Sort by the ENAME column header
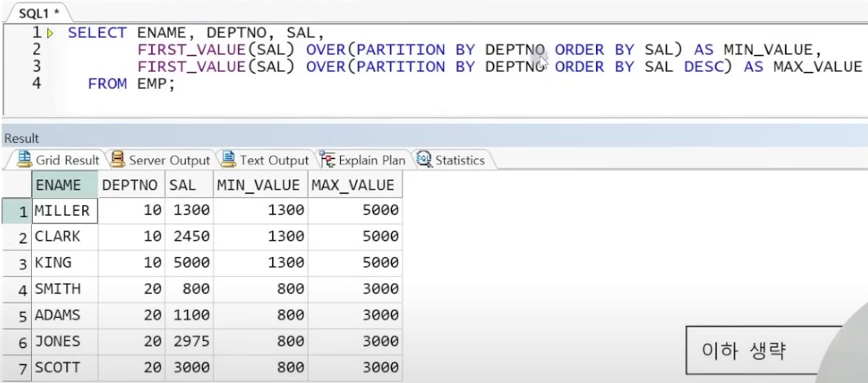The width and height of the screenshot is (868, 383). 64,185
